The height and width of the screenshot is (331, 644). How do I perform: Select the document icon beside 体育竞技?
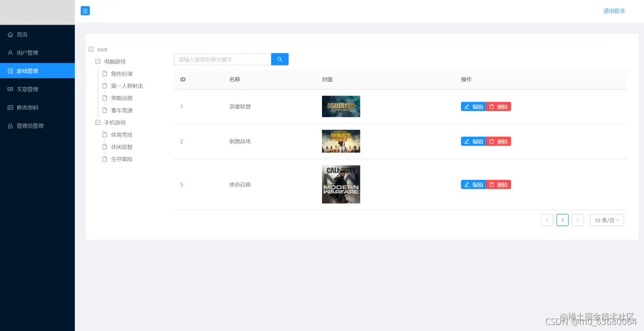click(x=105, y=135)
